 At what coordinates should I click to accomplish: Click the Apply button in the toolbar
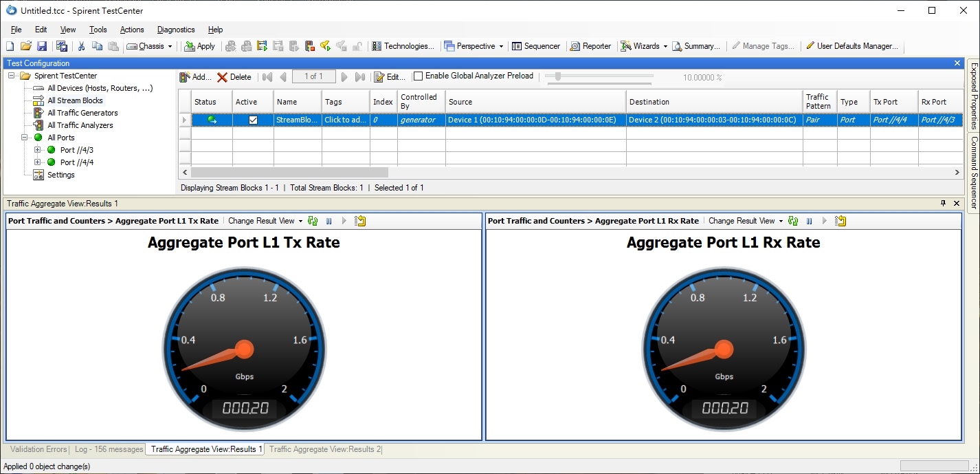pos(199,46)
